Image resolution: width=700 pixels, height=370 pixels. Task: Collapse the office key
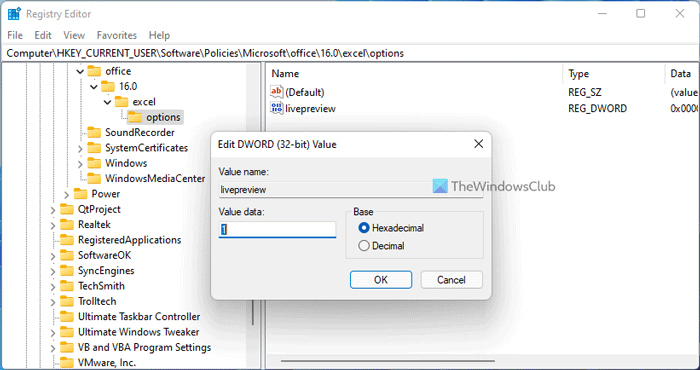tap(80, 71)
